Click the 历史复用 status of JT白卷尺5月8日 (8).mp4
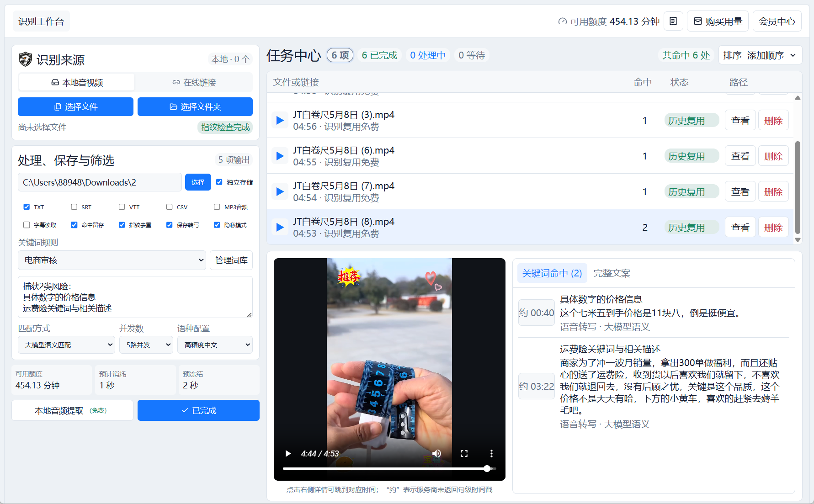 (692, 228)
